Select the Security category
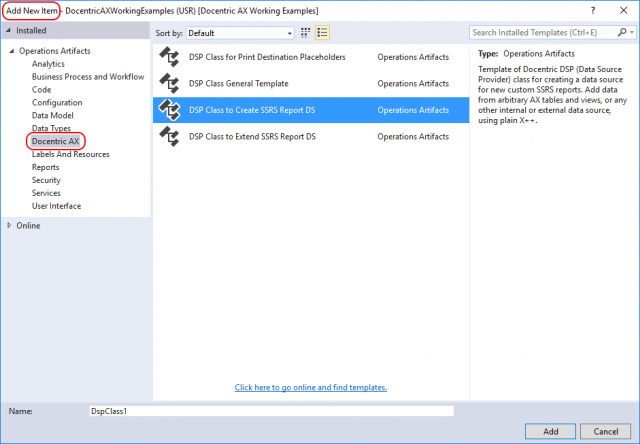 [46, 180]
